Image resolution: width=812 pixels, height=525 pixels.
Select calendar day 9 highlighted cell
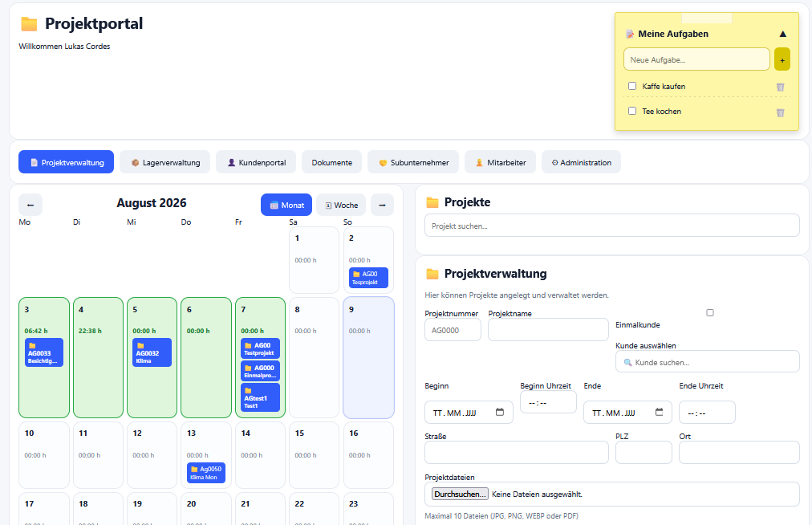(369, 357)
